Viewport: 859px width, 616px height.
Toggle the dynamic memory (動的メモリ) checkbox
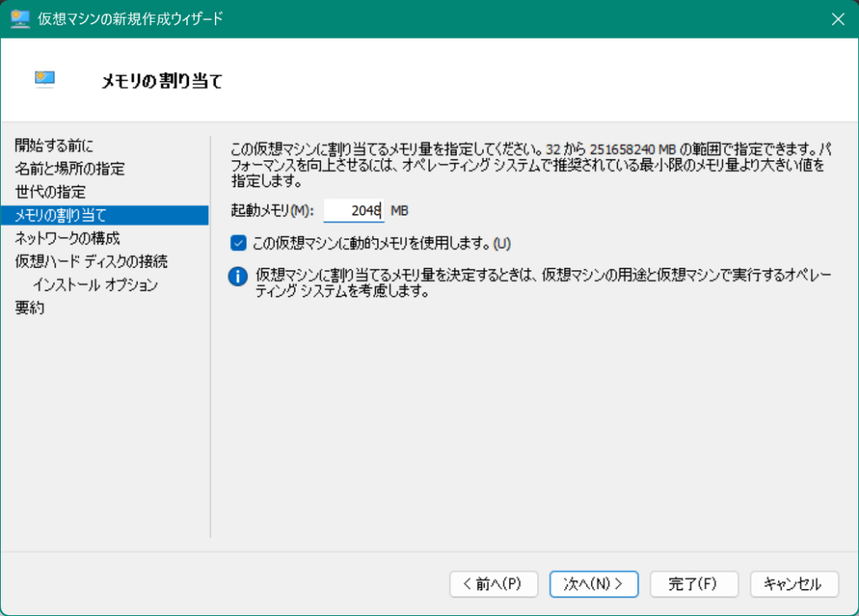pyautogui.click(x=238, y=243)
